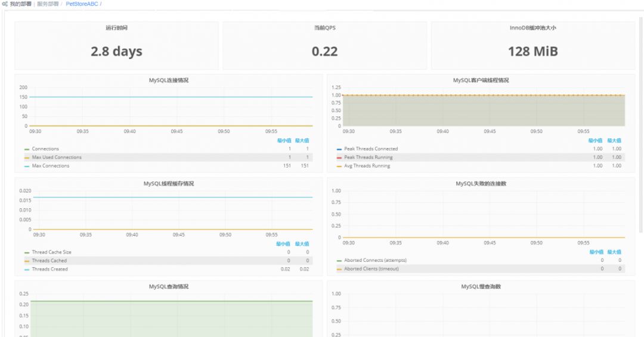Screen dimensions: 644x337
Task: Open MySQL查询情况 panel title menu
Action: pyautogui.click(x=168, y=286)
